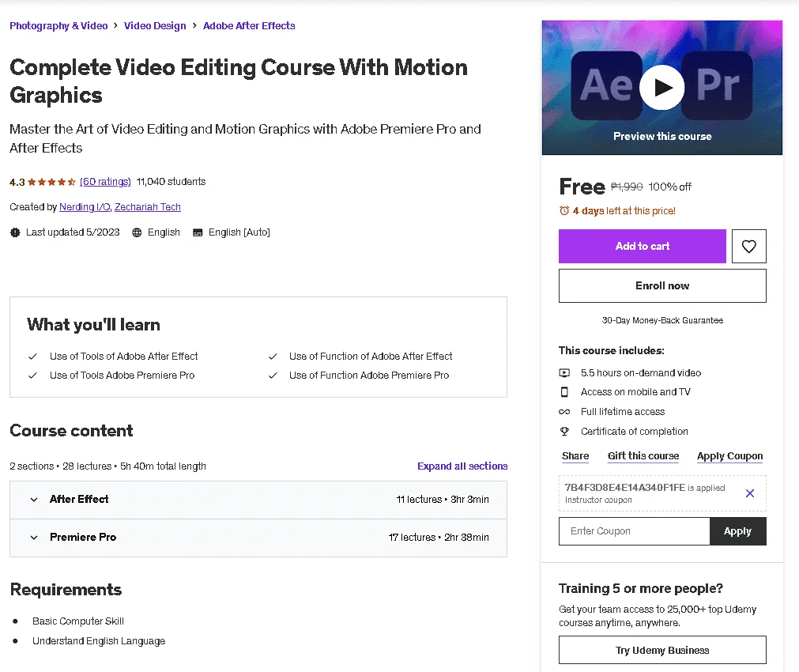Click the Apply coupon button

[737, 531]
